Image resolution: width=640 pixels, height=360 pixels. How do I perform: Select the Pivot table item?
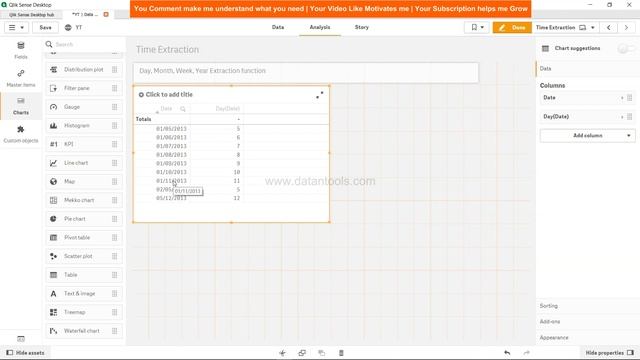tap(84, 238)
